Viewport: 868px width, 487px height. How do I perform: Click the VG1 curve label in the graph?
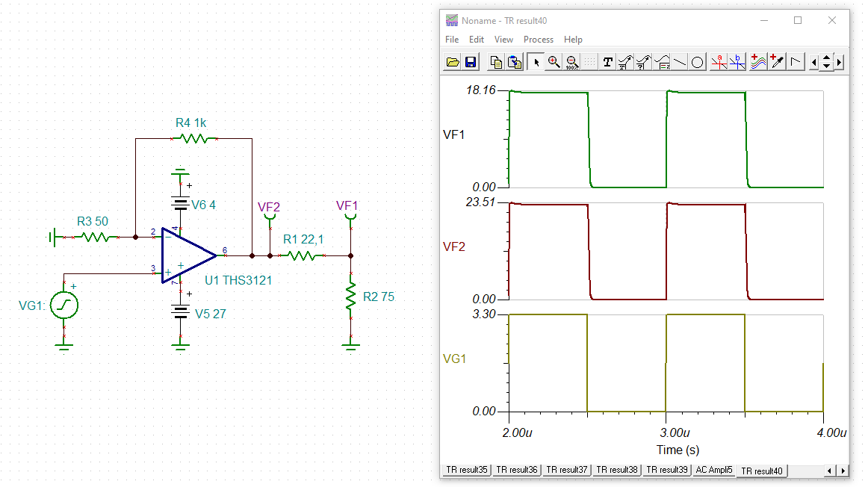(454, 359)
